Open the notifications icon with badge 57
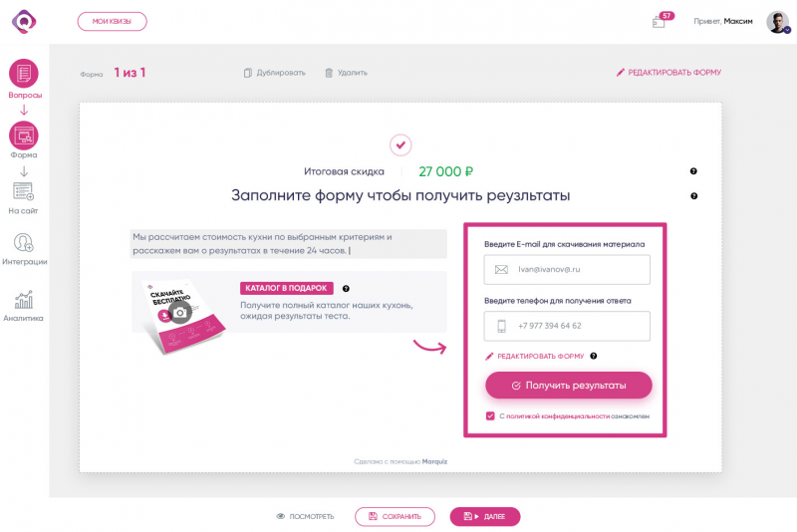This screenshot has width=797, height=532. (659, 22)
